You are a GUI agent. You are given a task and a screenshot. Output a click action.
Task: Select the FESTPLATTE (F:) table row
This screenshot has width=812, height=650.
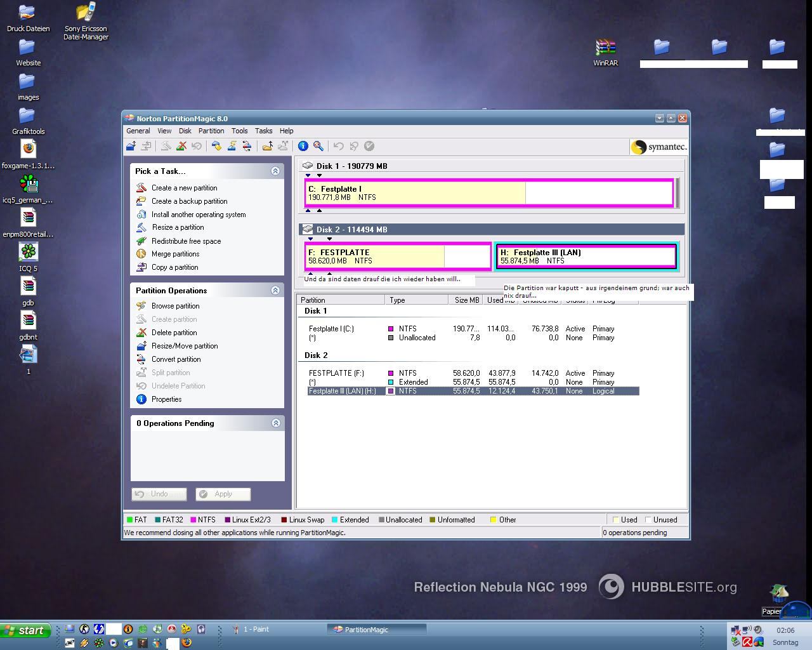[473, 373]
